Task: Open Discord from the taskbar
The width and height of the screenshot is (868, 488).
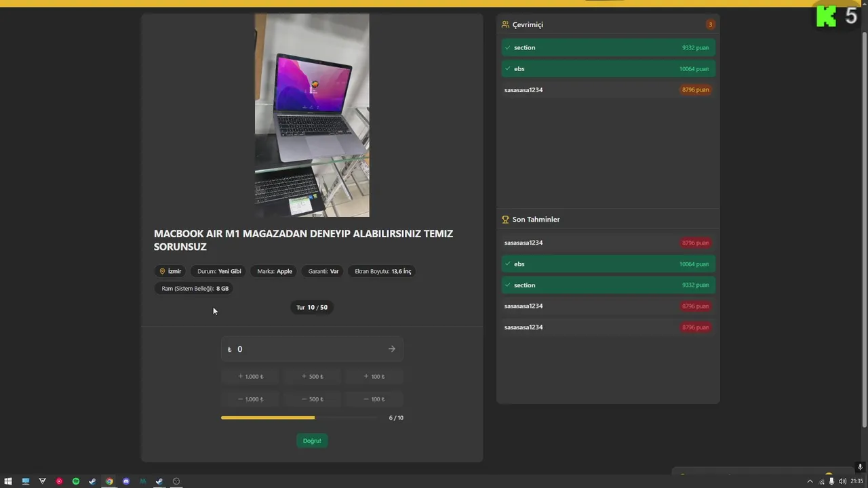Action: (126, 481)
